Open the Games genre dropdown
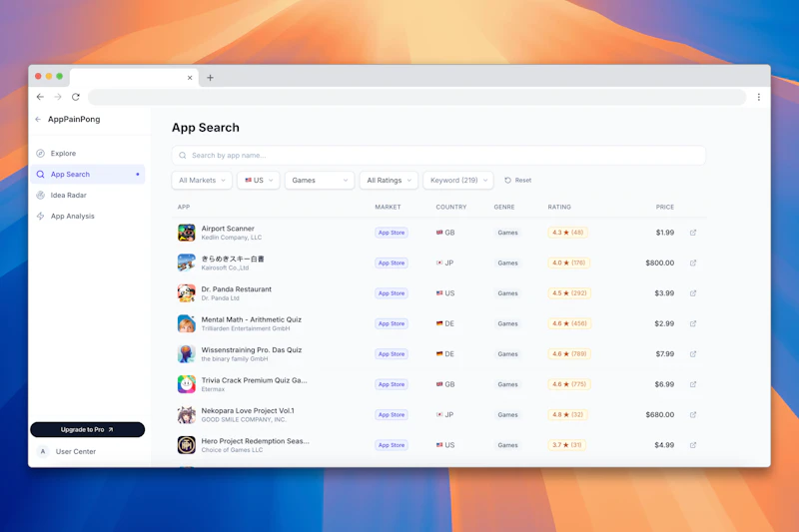The height and width of the screenshot is (532, 799). pos(320,181)
